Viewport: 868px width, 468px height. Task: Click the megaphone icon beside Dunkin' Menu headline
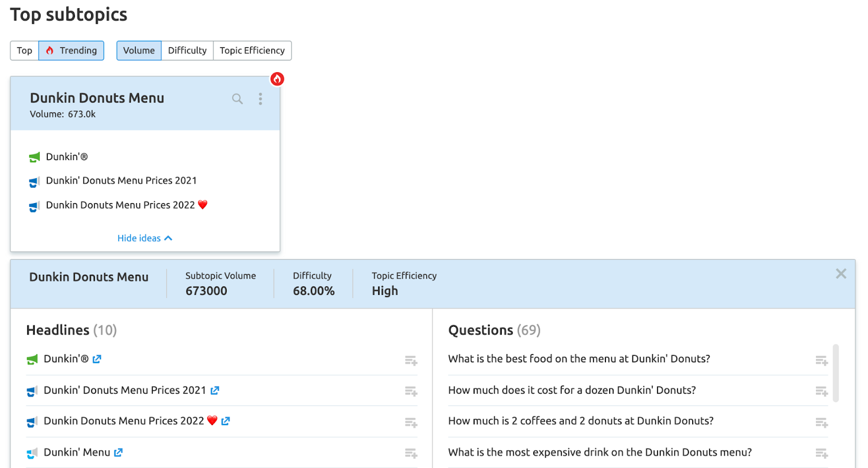pos(33,453)
